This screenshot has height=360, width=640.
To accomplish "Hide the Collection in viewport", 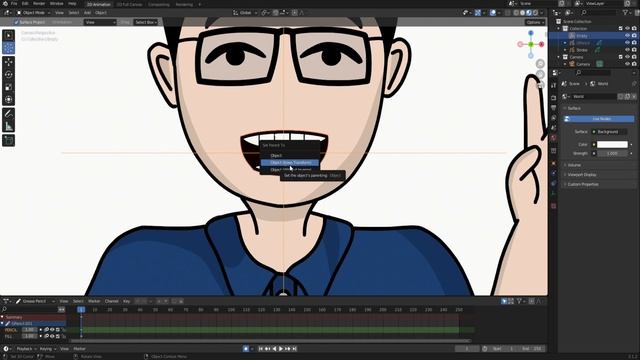I will [x=627, y=29].
